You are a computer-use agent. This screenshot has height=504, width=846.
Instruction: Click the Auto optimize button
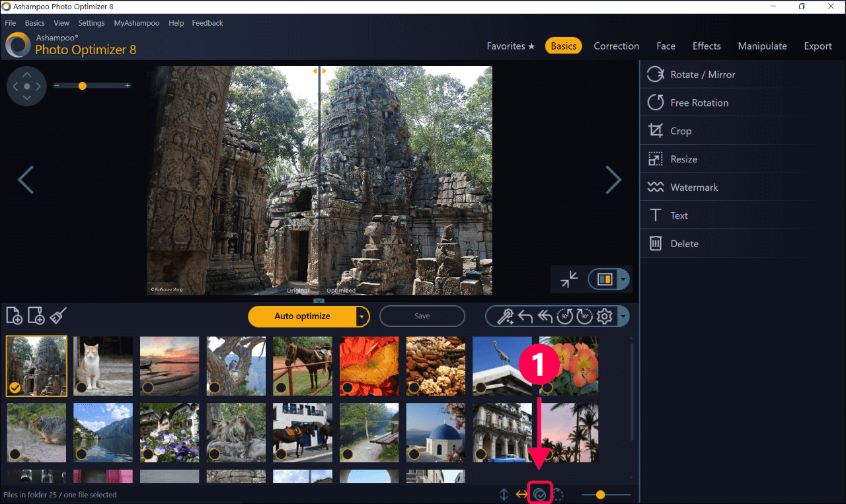pos(302,316)
